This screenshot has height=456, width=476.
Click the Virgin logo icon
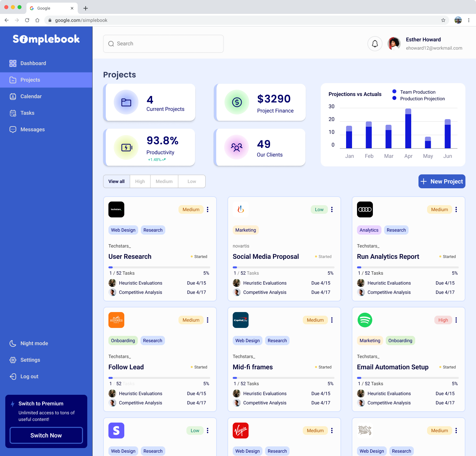(x=241, y=431)
